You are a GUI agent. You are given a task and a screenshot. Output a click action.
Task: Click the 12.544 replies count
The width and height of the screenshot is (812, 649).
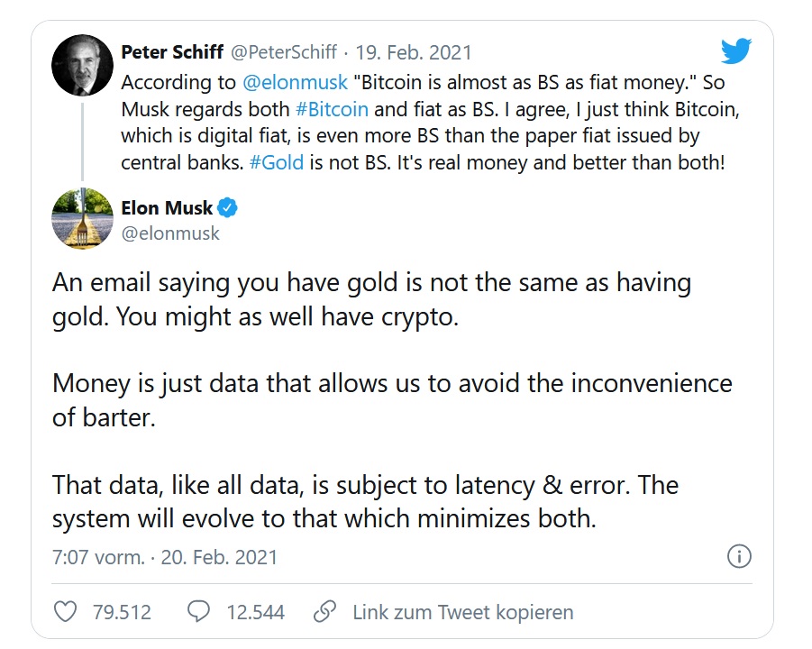point(255,613)
